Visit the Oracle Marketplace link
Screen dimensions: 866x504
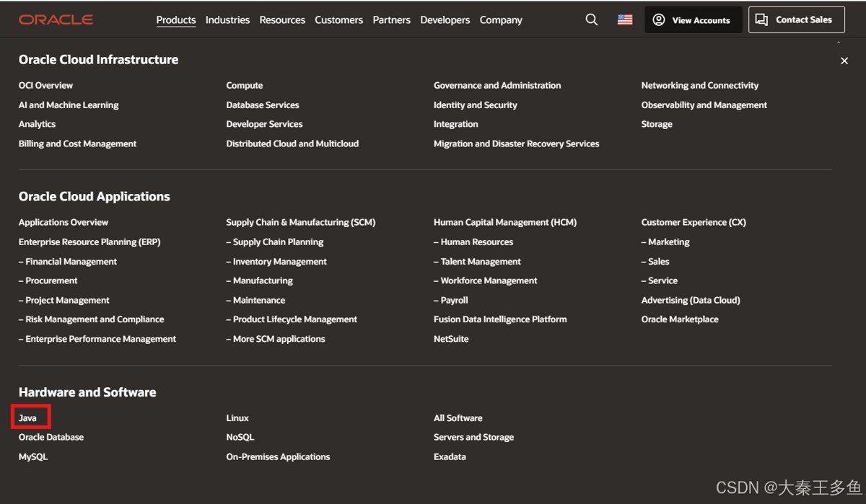pos(680,319)
